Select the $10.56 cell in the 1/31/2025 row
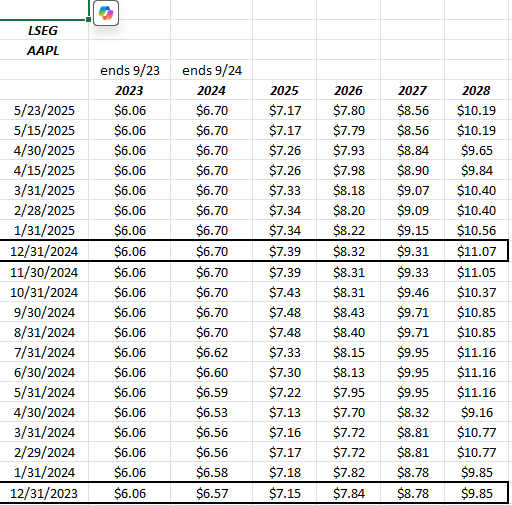 click(x=476, y=230)
